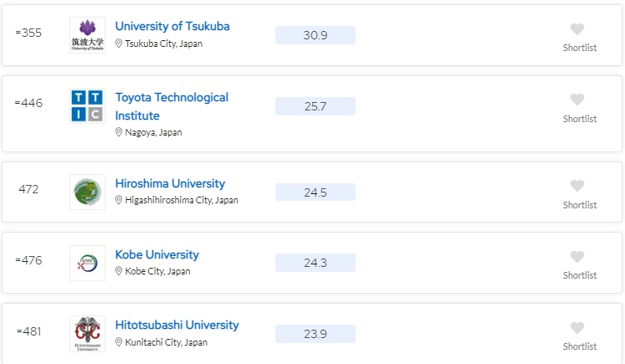Click location pin next to Tsukuba City
Screen dimensions: 625x364
point(118,44)
